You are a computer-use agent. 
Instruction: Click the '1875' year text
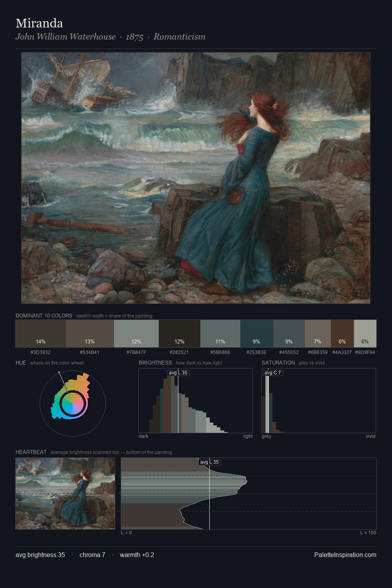[134, 37]
